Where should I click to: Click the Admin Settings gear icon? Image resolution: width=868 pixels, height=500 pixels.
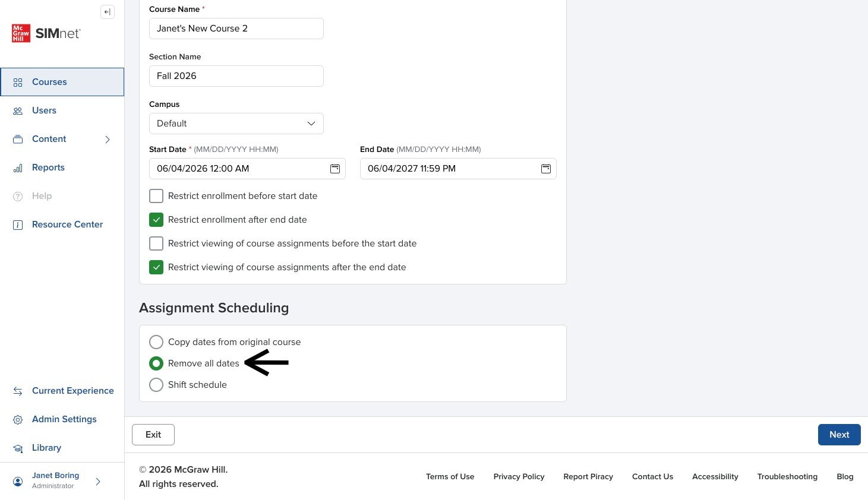coord(18,420)
